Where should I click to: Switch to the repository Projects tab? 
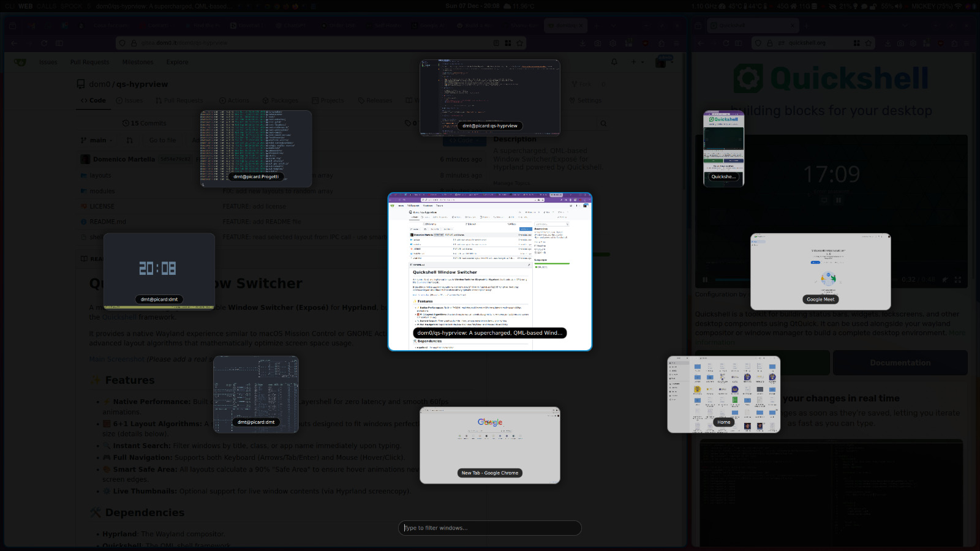pos(328,100)
